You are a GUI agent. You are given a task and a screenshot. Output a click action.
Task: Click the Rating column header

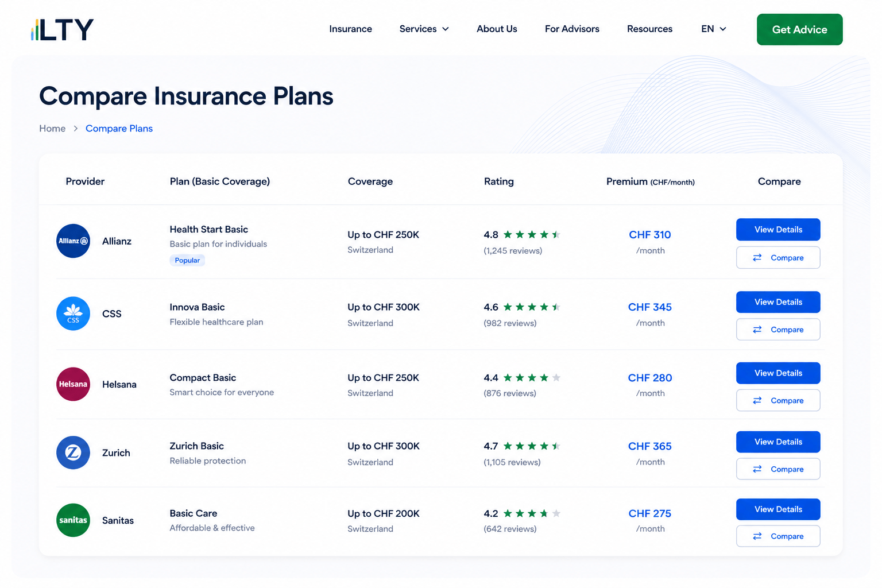tap(499, 181)
